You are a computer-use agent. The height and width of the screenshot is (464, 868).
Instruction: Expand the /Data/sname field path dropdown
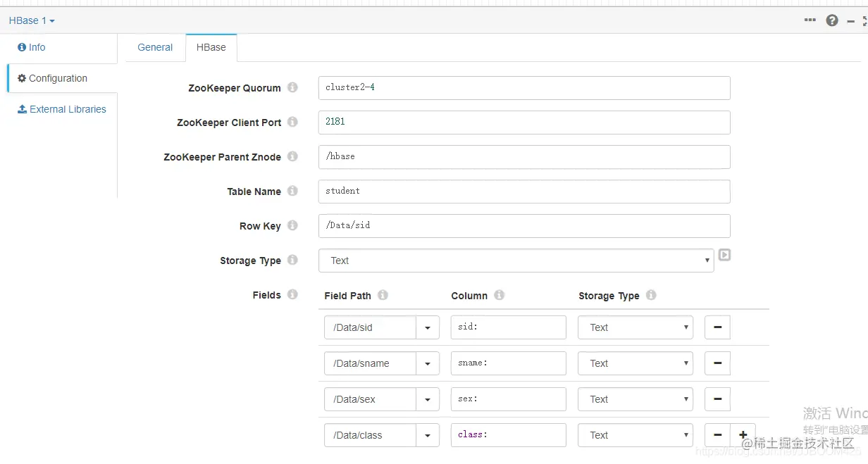click(x=428, y=363)
